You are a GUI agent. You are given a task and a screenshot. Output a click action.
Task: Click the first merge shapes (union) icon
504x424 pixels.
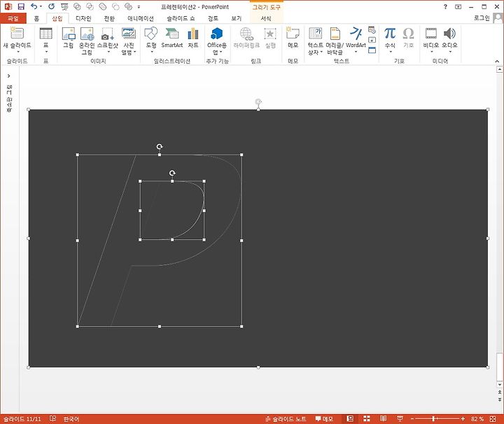pos(77,6)
